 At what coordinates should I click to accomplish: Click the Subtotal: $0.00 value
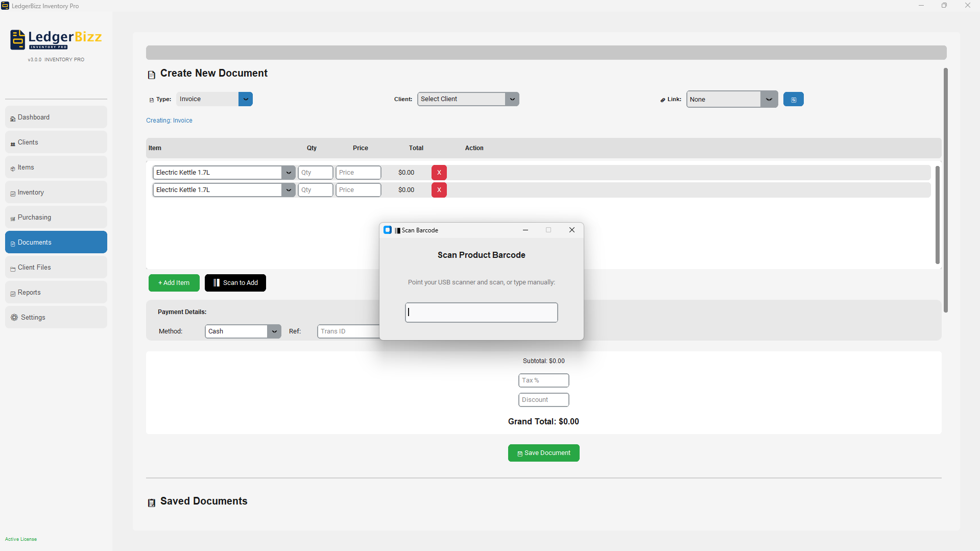544,361
